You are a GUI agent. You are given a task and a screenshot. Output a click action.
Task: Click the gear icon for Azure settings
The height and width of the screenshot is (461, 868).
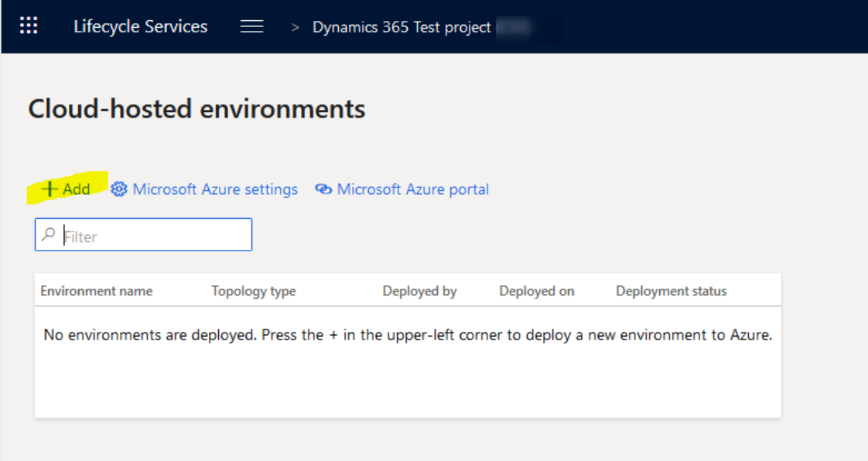pos(118,190)
